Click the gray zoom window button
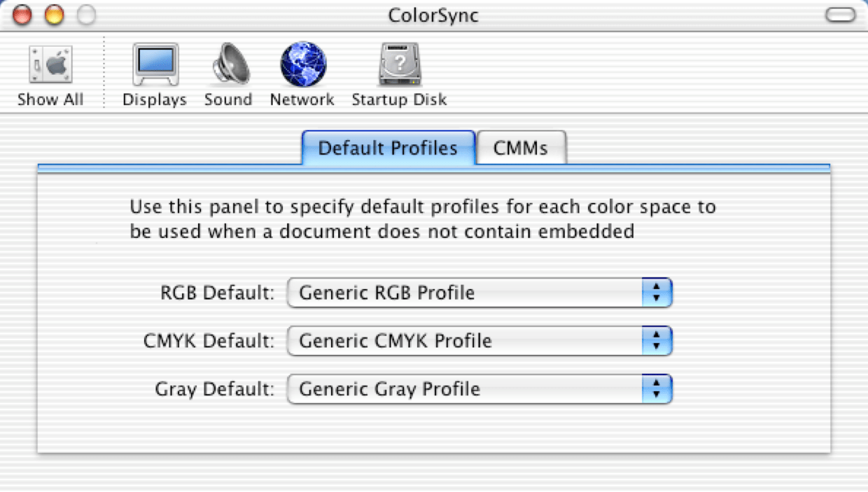This screenshot has width=868, height=492. pyautogui.click(x=86, y=15)
